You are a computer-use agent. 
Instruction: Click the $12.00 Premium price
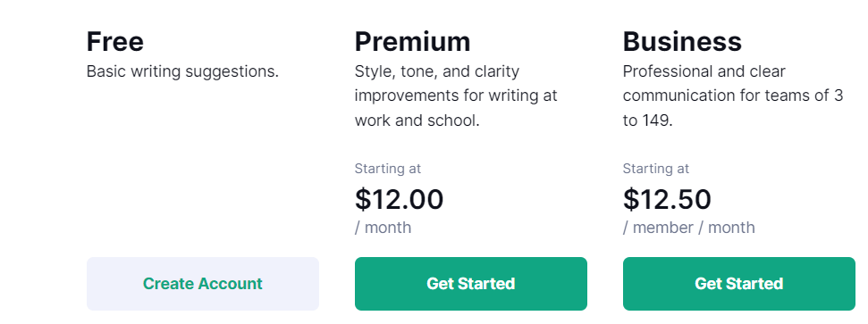click(399, 199)
